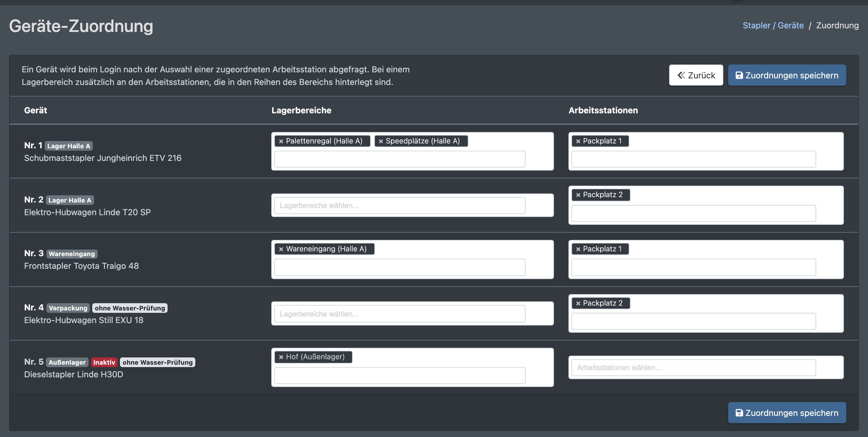Click the Gerät column header
Viewport: 868px width, 437px height.
click(x=36, y=110)
